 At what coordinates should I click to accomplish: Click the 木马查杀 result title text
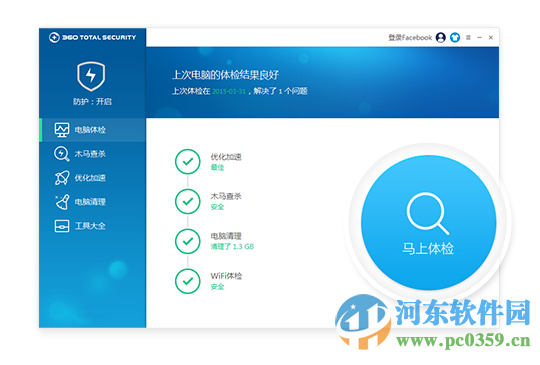(x=226, y=196)
